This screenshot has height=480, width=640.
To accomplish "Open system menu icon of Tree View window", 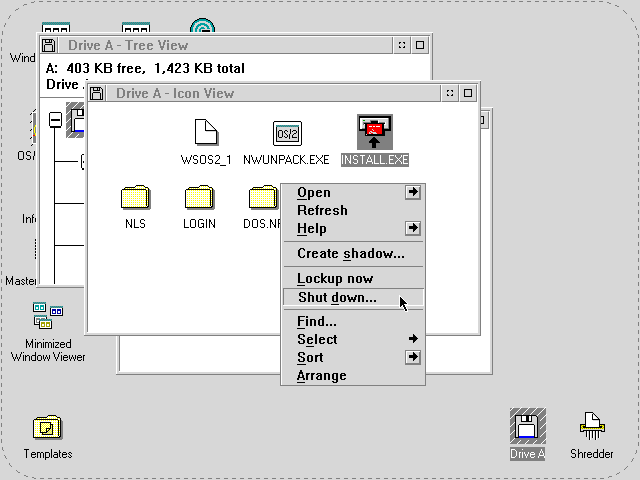I will tap(49, 45).
